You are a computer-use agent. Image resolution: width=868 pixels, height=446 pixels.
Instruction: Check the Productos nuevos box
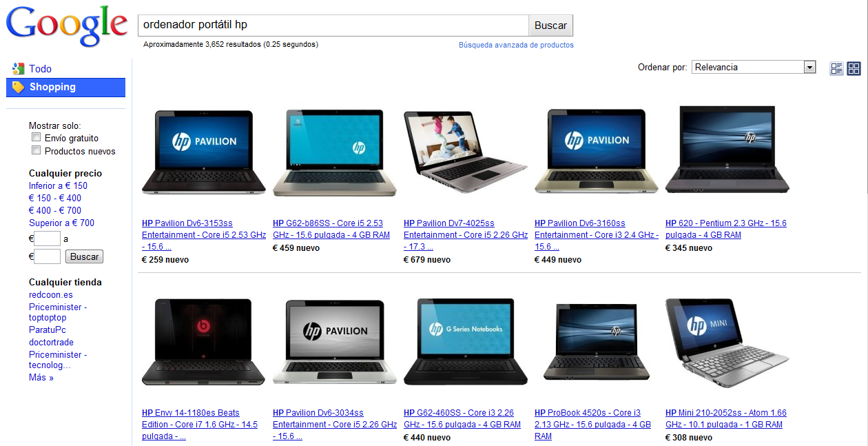[x=37, y=150]
